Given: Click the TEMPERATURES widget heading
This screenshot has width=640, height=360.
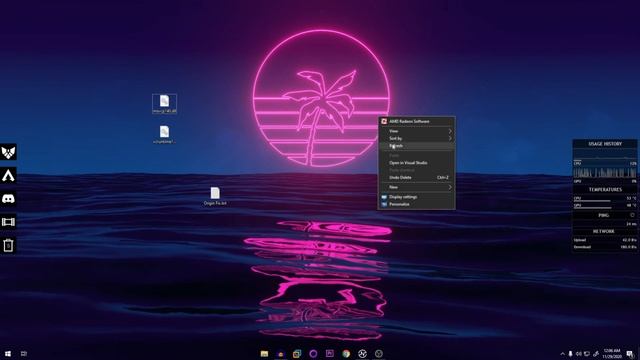Looking at the screenshot, I should click(605, 190).
